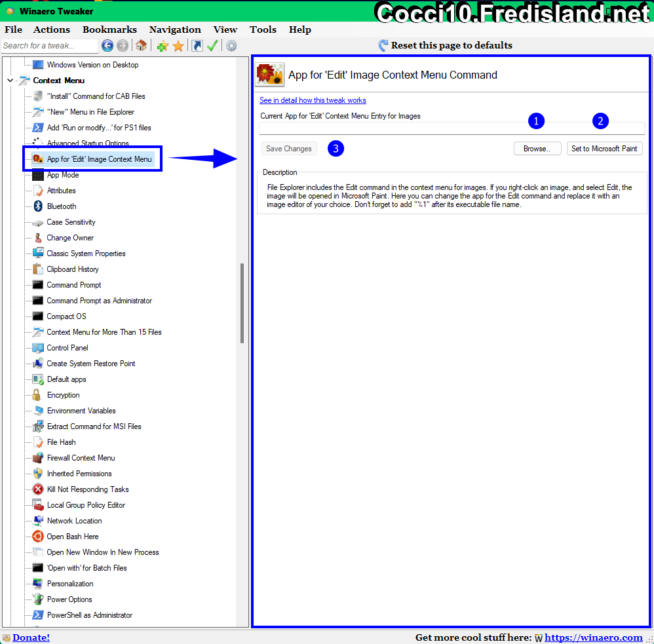This screenshot has width=654, height=644.
Task: Click the Browse.. button
Action: click(x=537, y=149)
